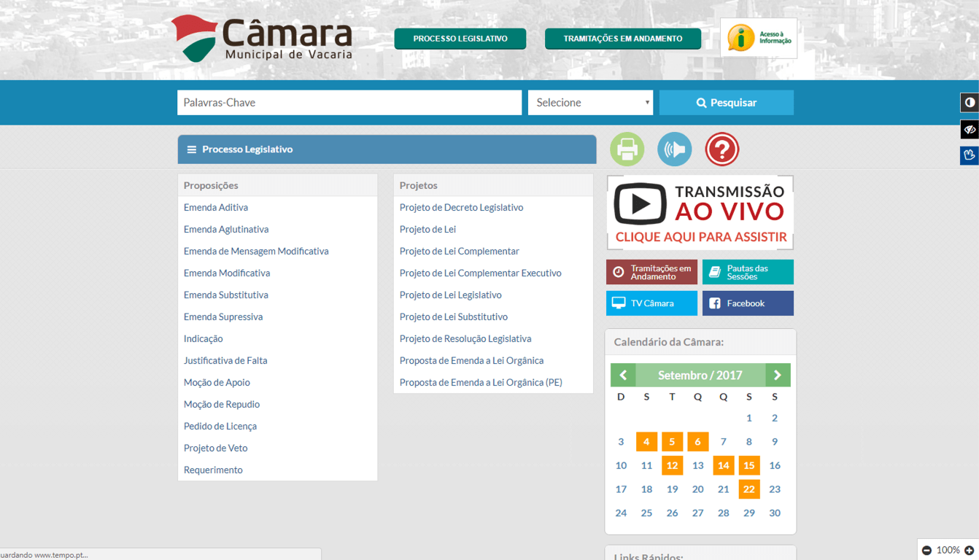This screenshot has width=979, height=560.
Task: Open Projeto de Veto link
Action: 216,448
